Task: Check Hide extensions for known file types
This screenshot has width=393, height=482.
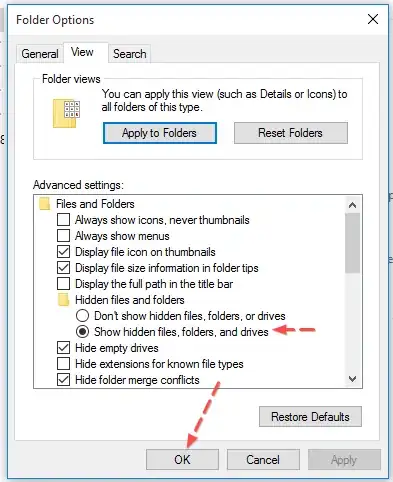Action: (x=63, y=364)
